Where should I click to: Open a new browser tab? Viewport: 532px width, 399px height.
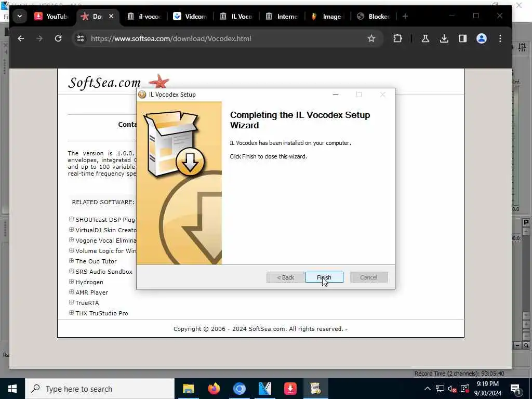(x=405, y=16)
